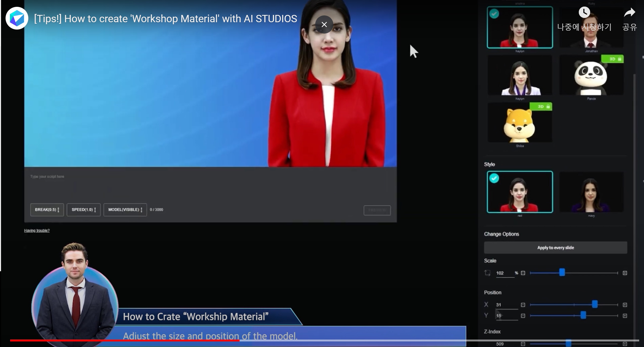Select the Panda 3D model thumbnail
The height and width of the screenshot is (347, 644).
591,75
